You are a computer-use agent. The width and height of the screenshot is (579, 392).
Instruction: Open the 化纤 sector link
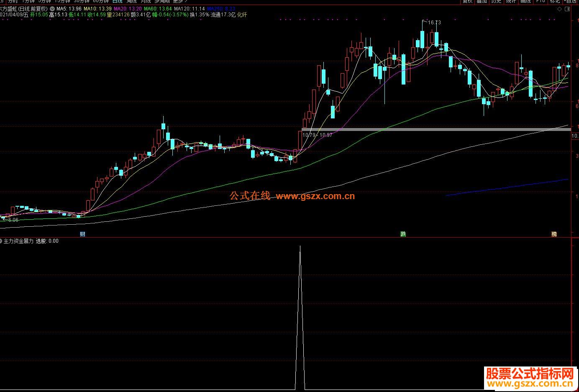242,15
